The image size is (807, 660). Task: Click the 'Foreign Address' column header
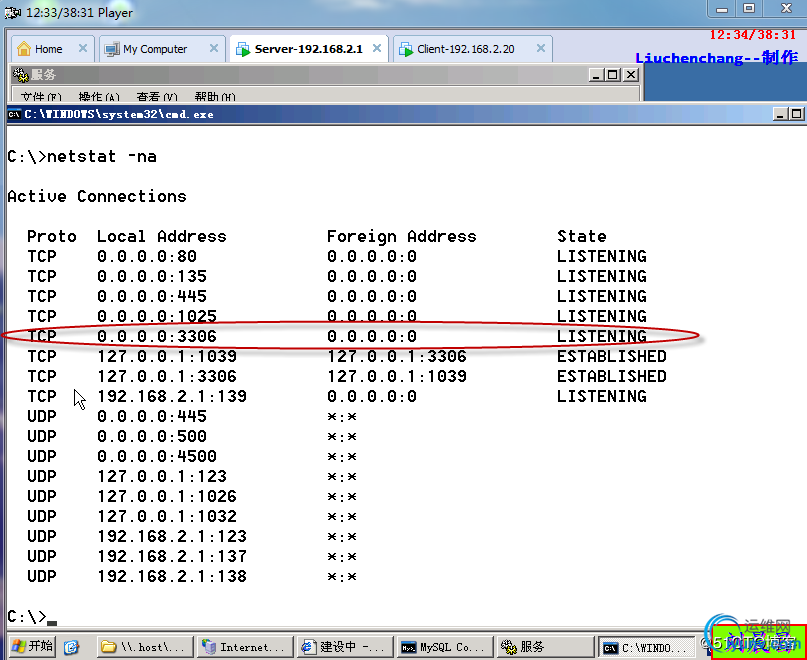(401, 236)
